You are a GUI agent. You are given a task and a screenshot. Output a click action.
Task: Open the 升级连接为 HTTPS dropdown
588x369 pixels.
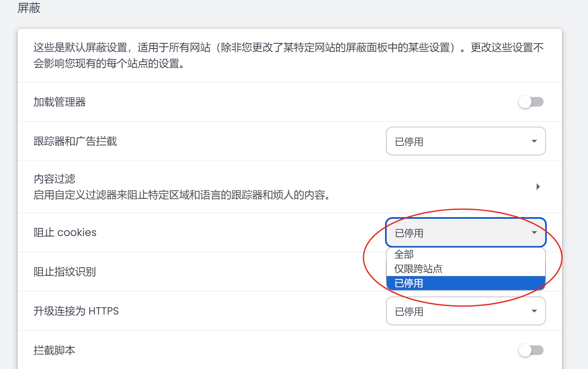pyautogui.click(x=466, y=311)
